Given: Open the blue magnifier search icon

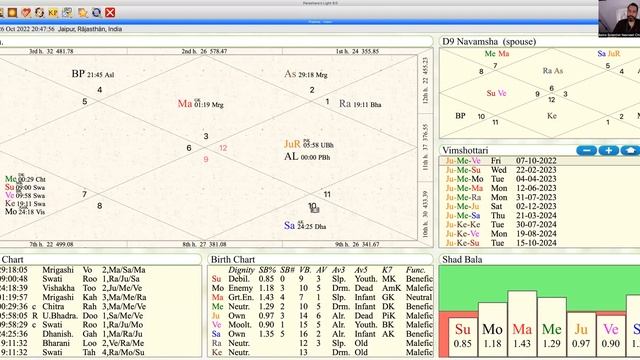Looking at the screenshot, I should (96, 13).
